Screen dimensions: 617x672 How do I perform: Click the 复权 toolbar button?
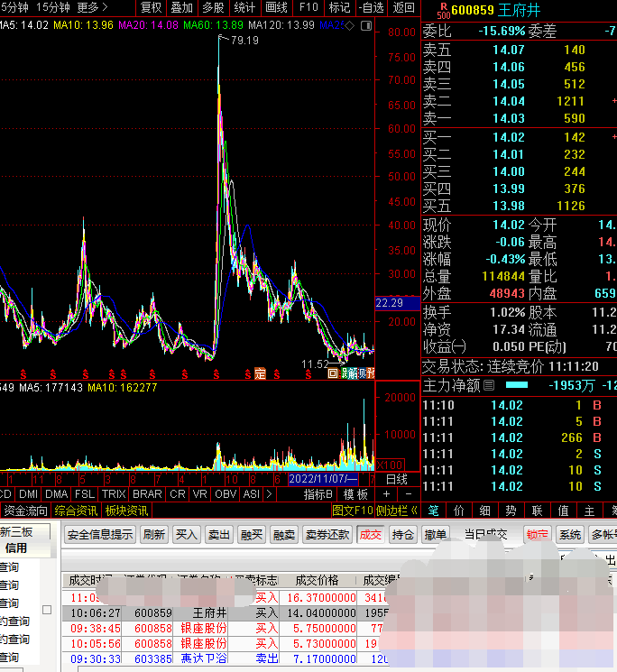[151, 7]
